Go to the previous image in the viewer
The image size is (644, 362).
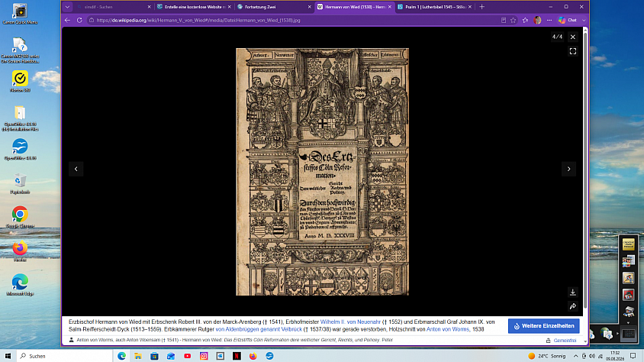[x=76, y=169]
